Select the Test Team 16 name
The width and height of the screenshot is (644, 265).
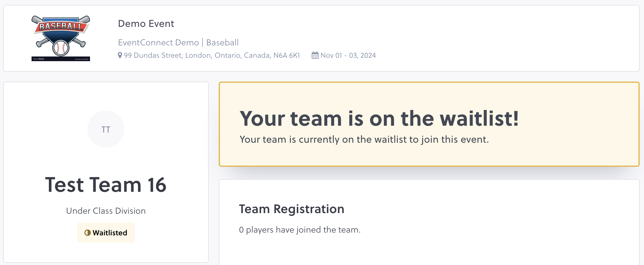point(106,185)
